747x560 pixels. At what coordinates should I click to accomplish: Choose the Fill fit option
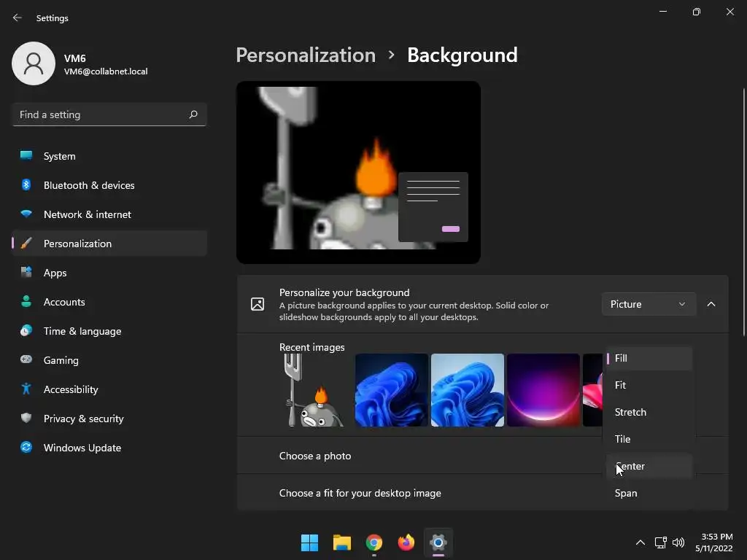tap(649, 358)
